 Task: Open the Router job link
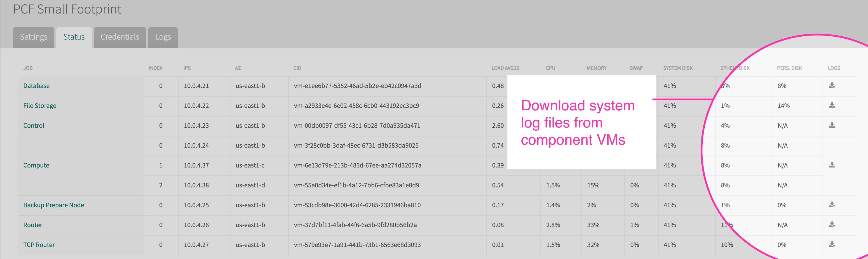point(33,225)
